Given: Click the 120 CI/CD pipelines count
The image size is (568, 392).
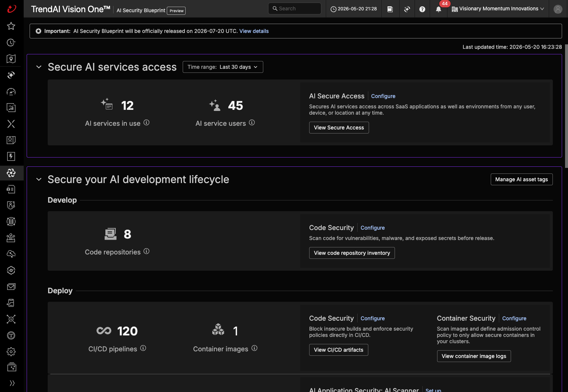Looking at the screenshot, I should coord(128,331).
